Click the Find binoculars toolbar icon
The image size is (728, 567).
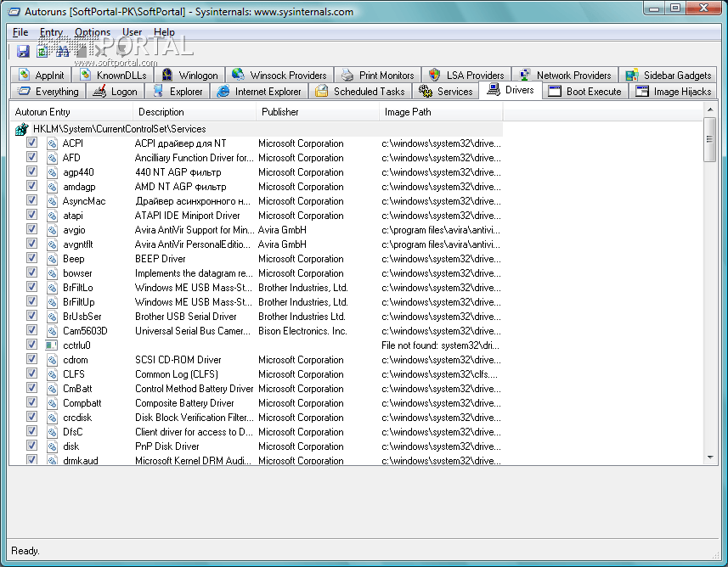click(x=62, y=51)
